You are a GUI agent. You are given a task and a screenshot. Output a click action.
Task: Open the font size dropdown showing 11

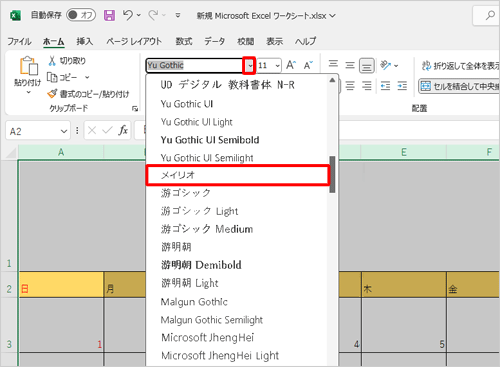[277, 65]
